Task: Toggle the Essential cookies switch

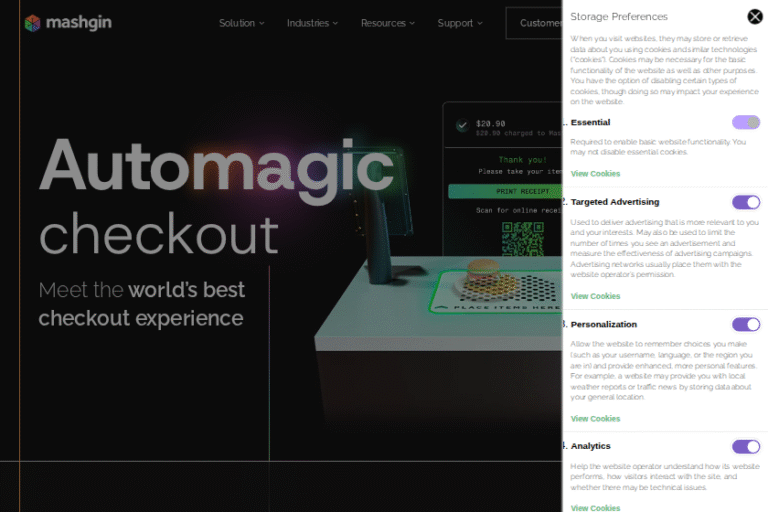Action: pos(745,122)
